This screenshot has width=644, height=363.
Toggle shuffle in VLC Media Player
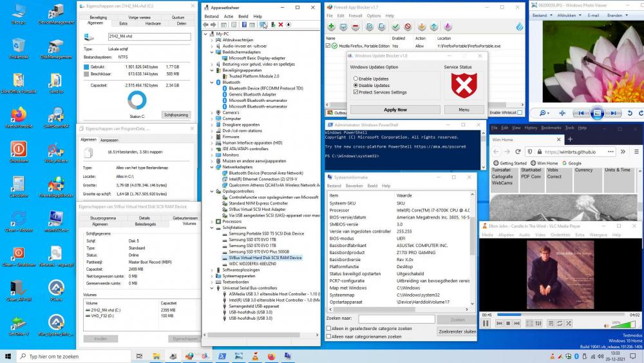pyautogui.click(x=569, y=324)
